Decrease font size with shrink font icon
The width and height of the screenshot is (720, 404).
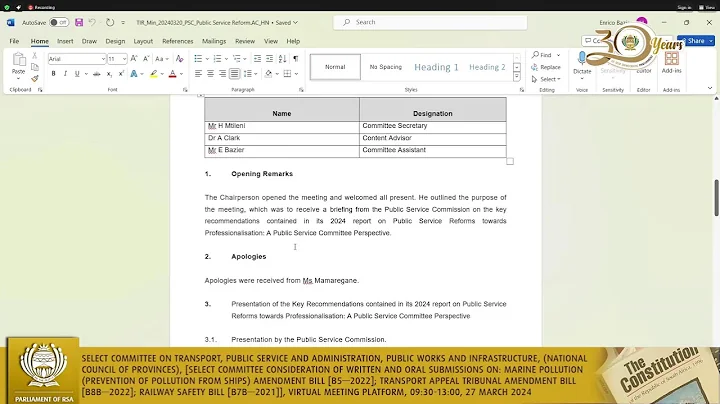point(146,59)
